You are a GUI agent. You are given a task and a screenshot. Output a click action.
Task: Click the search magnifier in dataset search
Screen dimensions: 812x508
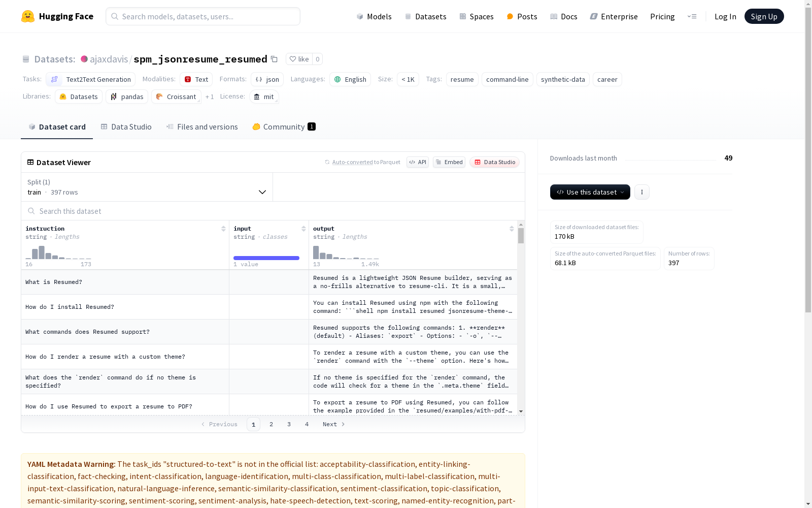point(31,211)
